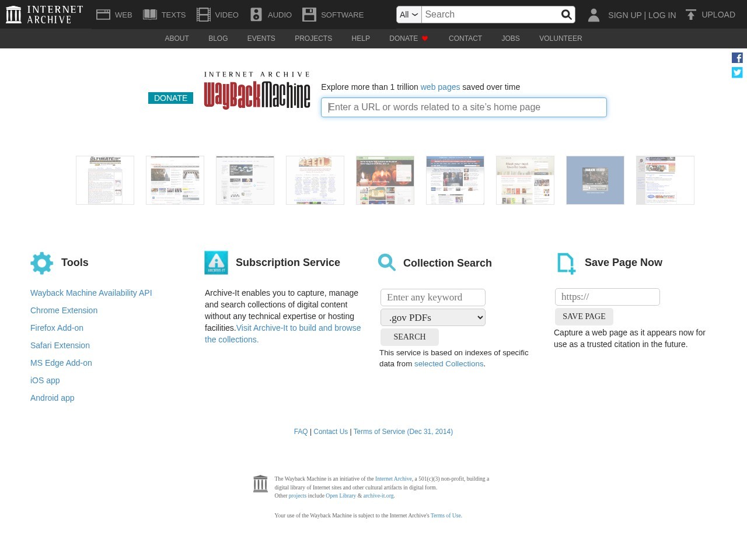The height and width of the screenshot is (560, 747).
Task: Open the About menu item
Action: click(177, 38)
